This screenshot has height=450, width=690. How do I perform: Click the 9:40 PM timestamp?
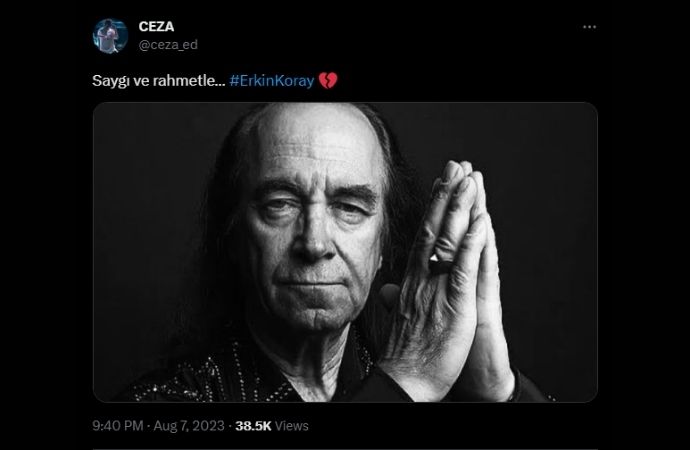coord(117,426)
